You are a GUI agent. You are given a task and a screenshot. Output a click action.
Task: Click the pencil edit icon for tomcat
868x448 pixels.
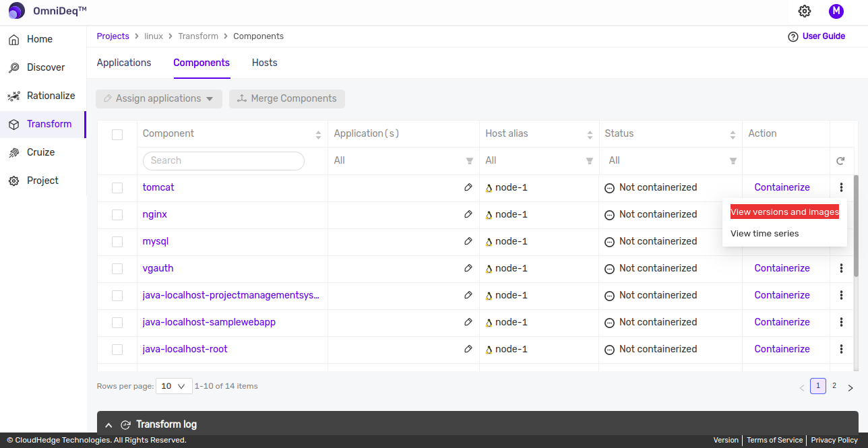(468, 187)
